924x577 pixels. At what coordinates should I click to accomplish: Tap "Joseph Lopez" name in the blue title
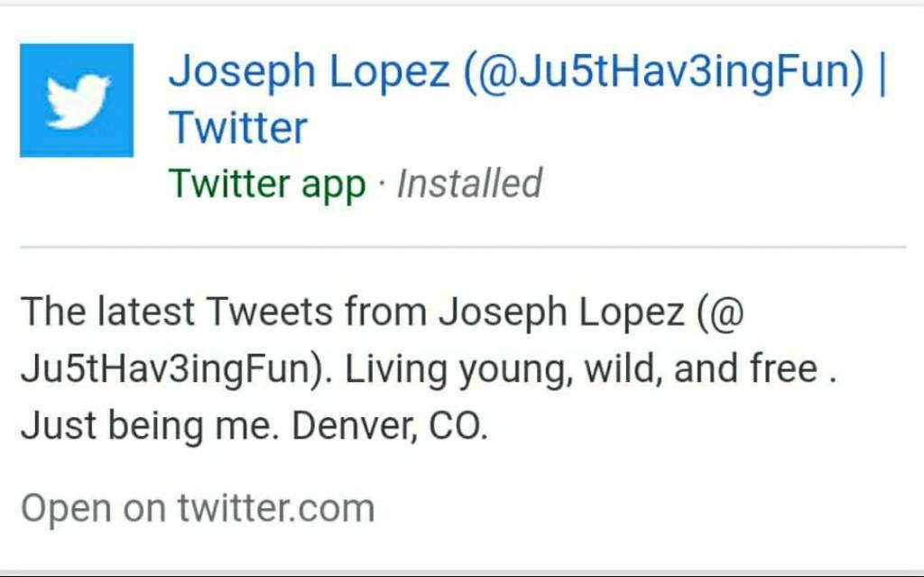click(310, 71)
